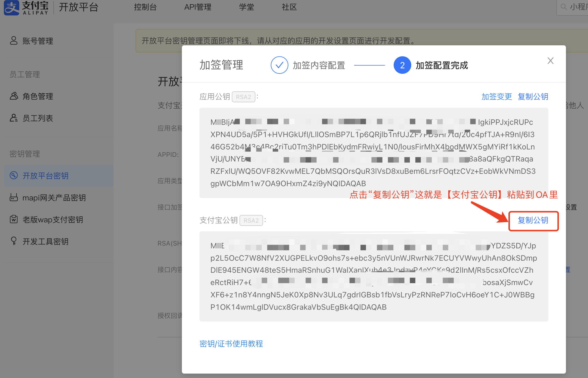Click the 角色管理 role icon
588x378 pixels.
[14, 96]
